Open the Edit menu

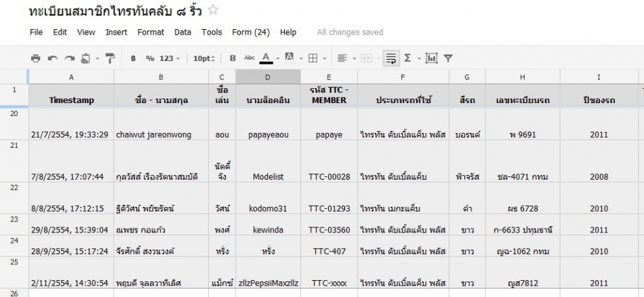pyautogui.click(x=60, y=32)
